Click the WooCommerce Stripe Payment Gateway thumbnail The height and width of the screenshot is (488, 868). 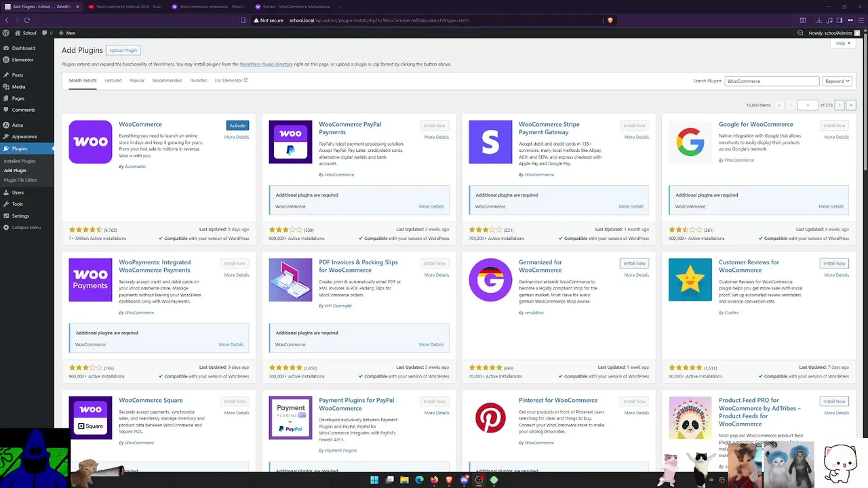[490, 142]
